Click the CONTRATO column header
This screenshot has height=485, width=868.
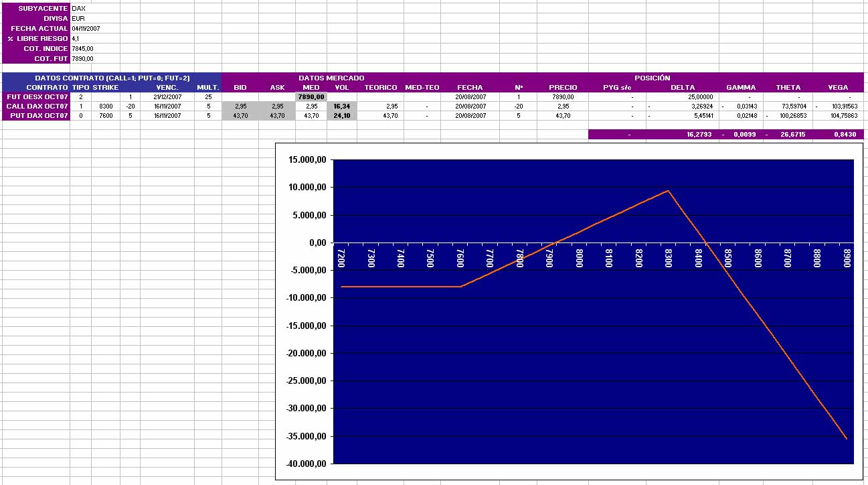47,87
